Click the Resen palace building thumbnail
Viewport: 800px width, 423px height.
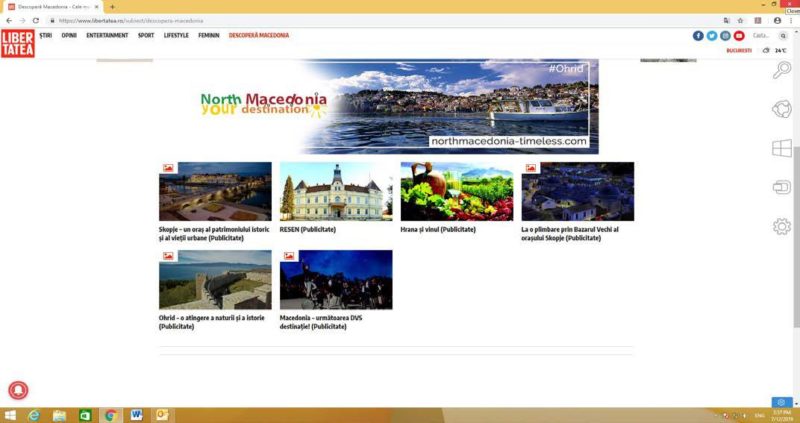[336, 191]
